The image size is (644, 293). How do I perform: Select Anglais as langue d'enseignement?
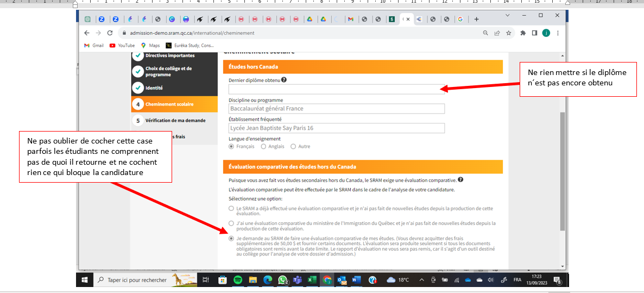[264, 146]
